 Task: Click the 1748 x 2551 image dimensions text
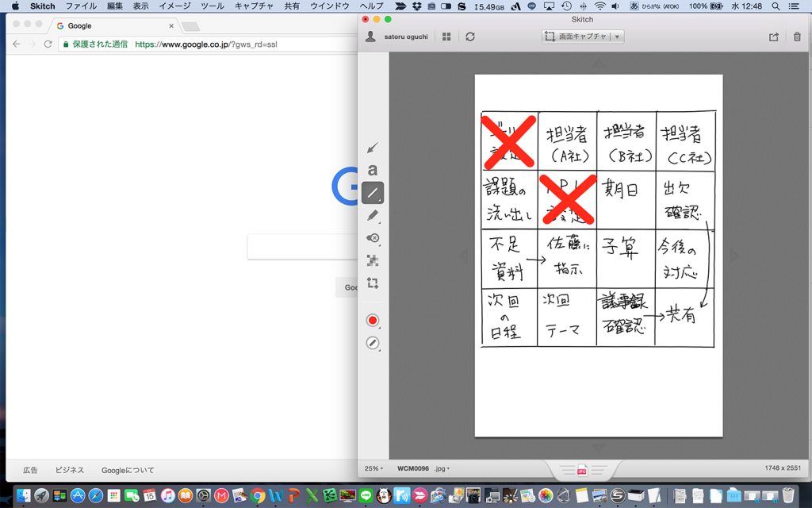pyautogui.click(x=783, y=468)
